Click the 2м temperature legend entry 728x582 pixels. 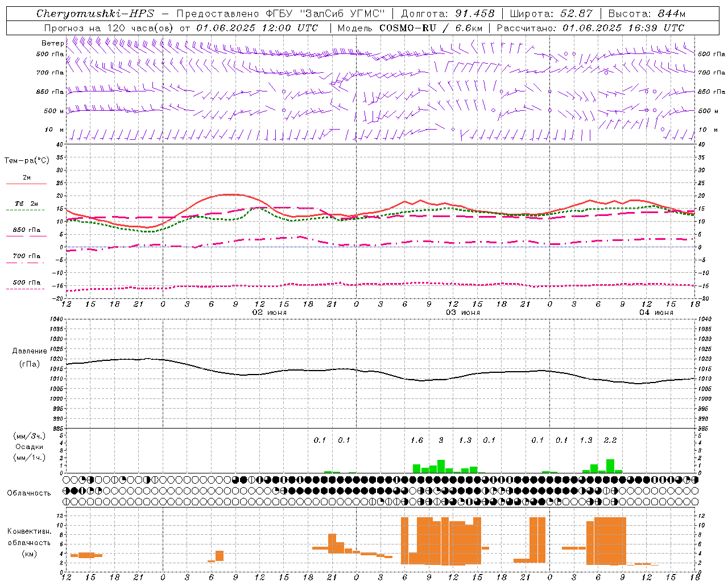27,178
